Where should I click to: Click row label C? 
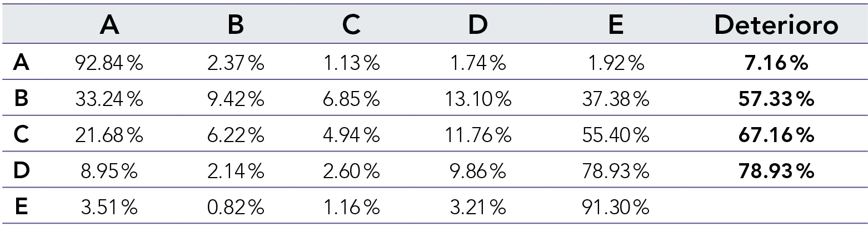tap(22, 135)
